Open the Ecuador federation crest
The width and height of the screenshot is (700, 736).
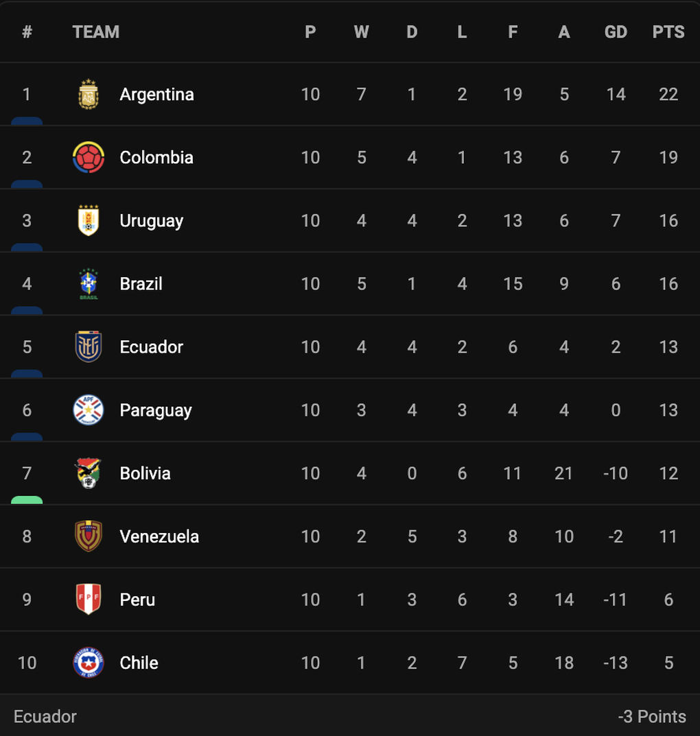(89, 347)
